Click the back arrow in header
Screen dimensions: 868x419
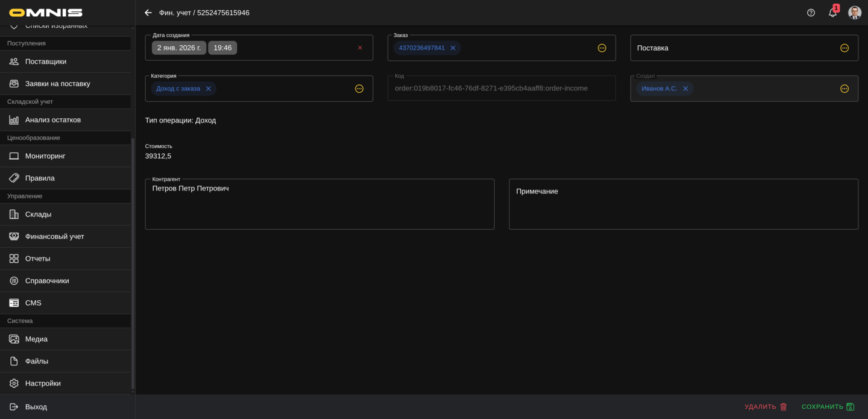(x=148, y=13)
